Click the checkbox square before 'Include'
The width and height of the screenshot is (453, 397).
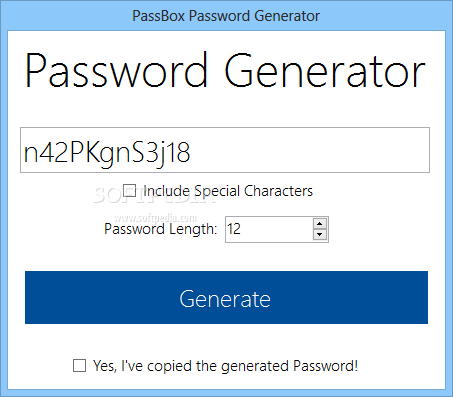pyautogui.click(x=129, y=191)
